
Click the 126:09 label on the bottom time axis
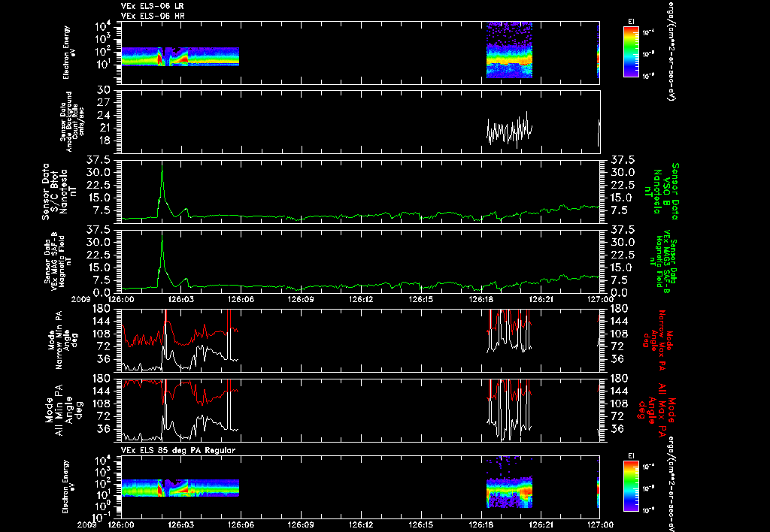[x=301, y=524]
